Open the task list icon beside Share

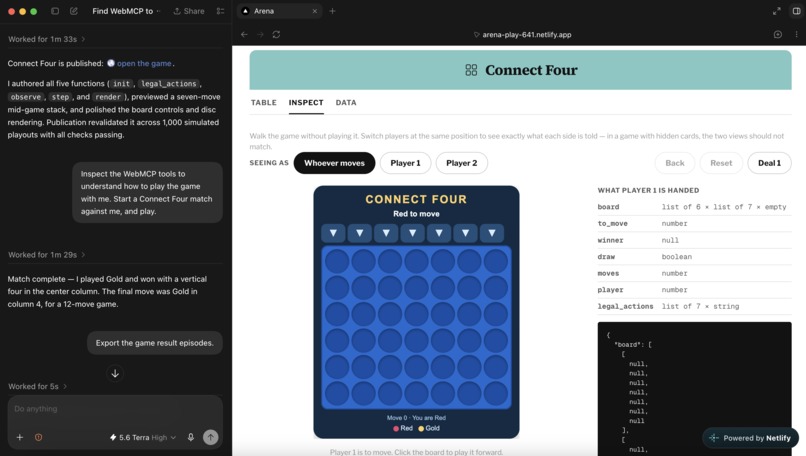(221, 11)
